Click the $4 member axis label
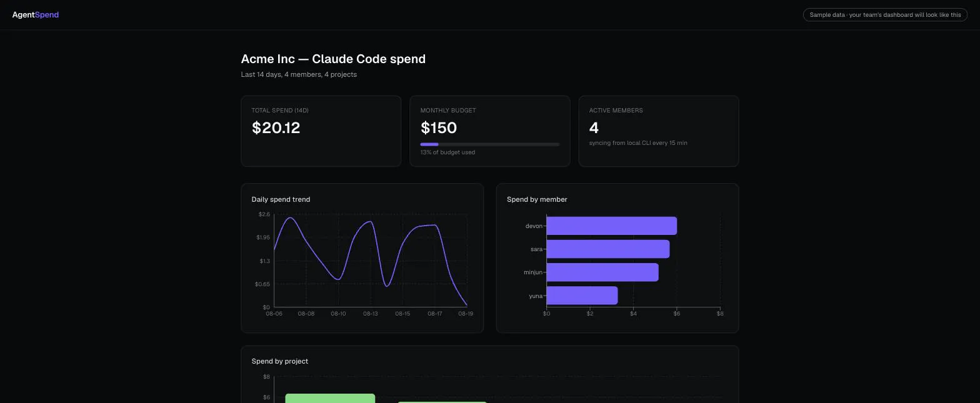 tap(633, 314)
